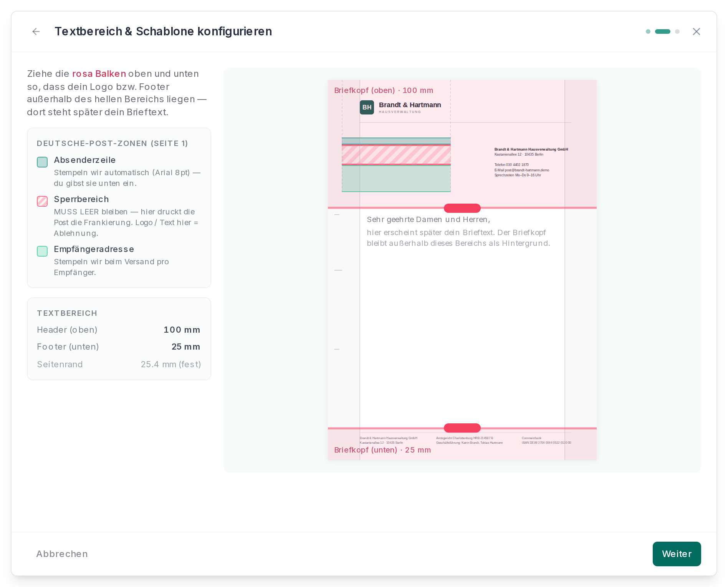The width and height of the screenshot is (728, 587).
Task: Click Abbrechen to cancel
Action: coord(62,554)
